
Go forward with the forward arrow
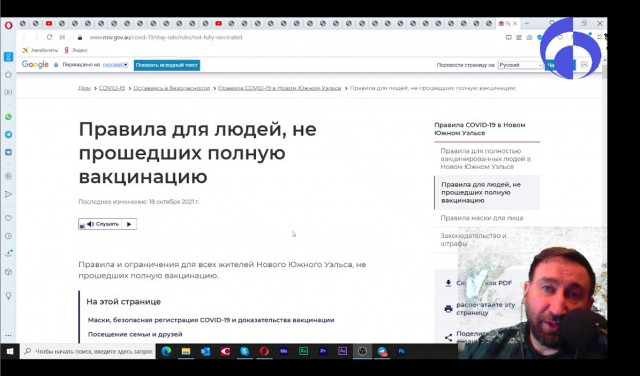36,37
